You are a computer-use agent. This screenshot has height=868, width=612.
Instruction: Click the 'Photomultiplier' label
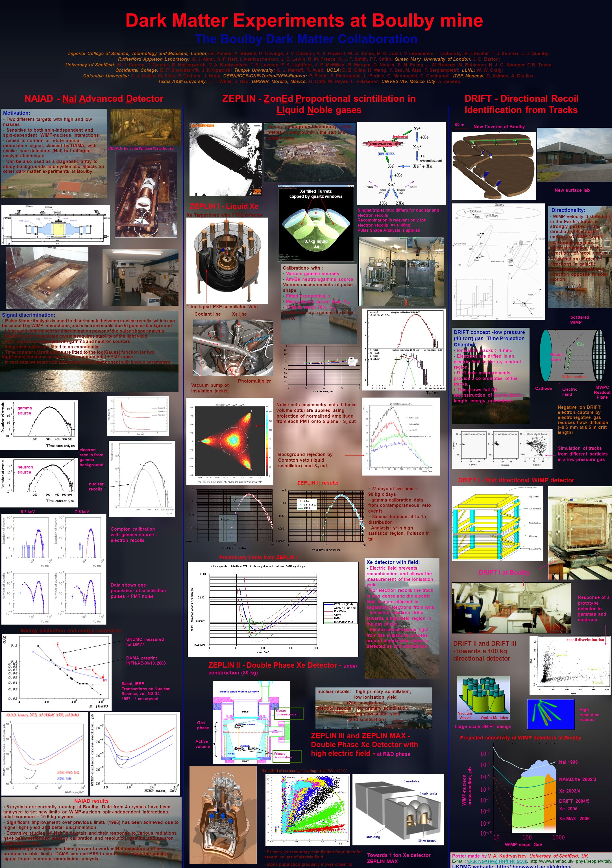pos(254,381)
